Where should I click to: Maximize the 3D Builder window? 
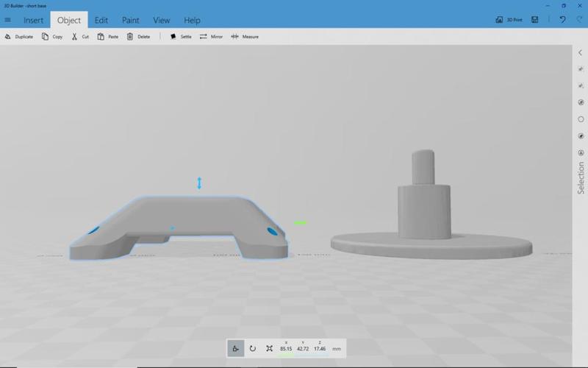pos(563,6)
